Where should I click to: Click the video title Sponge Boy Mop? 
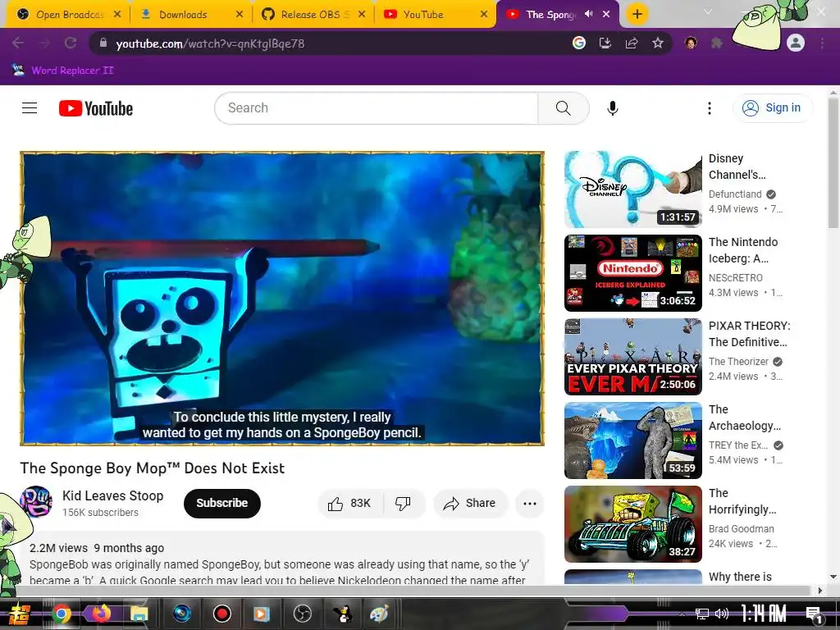[152, 468]
